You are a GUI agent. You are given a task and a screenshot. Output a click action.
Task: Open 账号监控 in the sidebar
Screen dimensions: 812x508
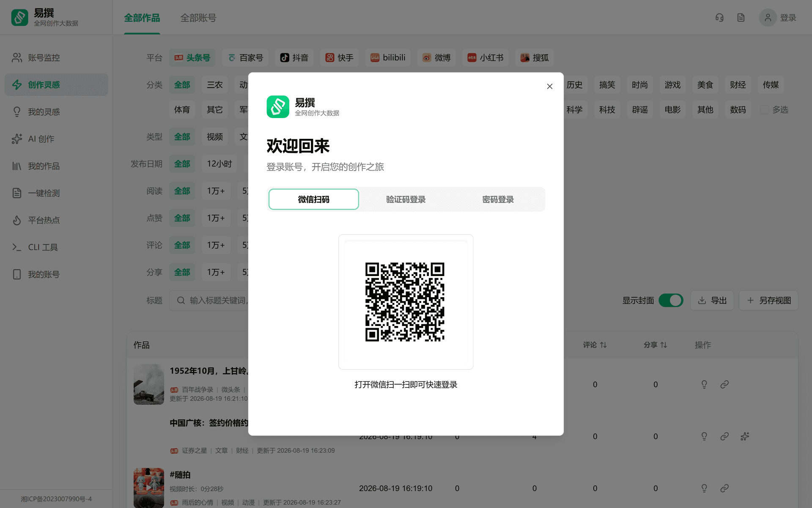[x=56, y=58]
